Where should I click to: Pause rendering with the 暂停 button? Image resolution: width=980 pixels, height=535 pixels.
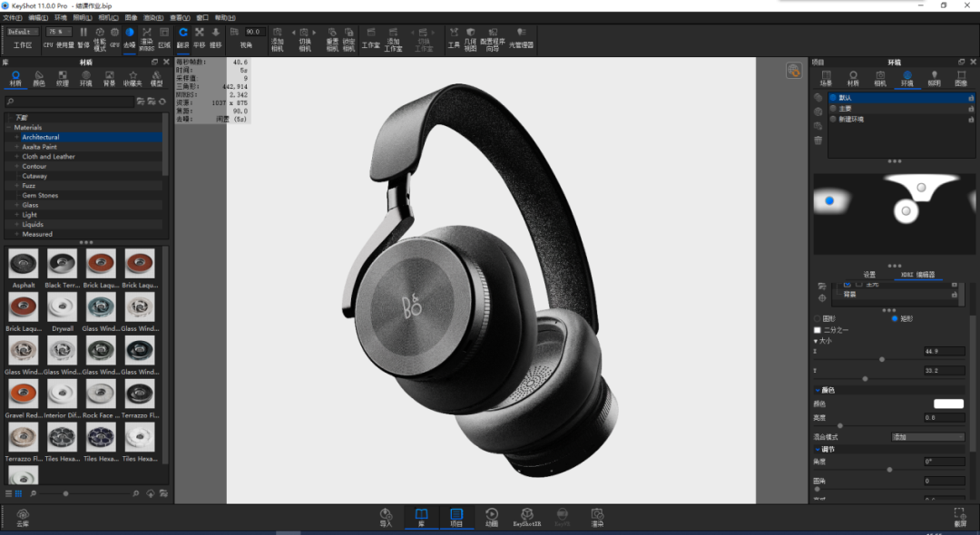point(83,37)
